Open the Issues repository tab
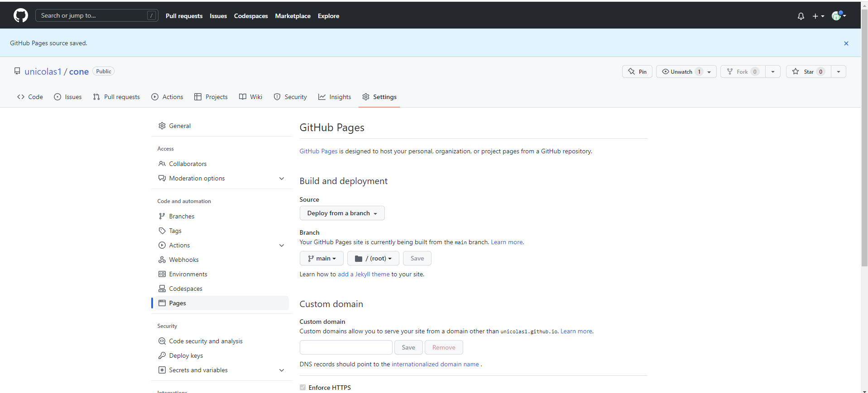The height and width of the screenshot is (393, 868). point(68,97)
